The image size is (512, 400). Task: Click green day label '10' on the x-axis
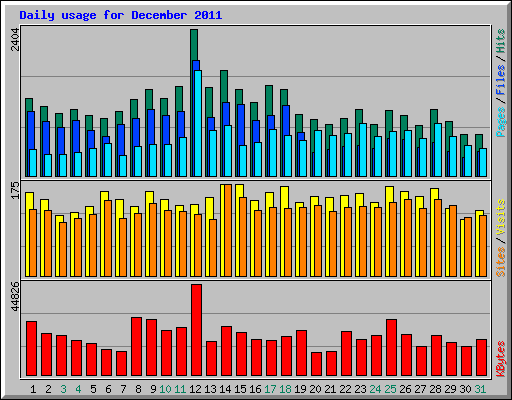pyautogui.click(x=165, y=389)
